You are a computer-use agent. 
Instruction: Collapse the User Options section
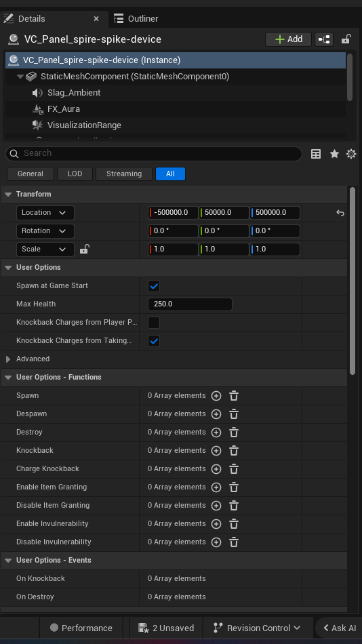point(8,267)
